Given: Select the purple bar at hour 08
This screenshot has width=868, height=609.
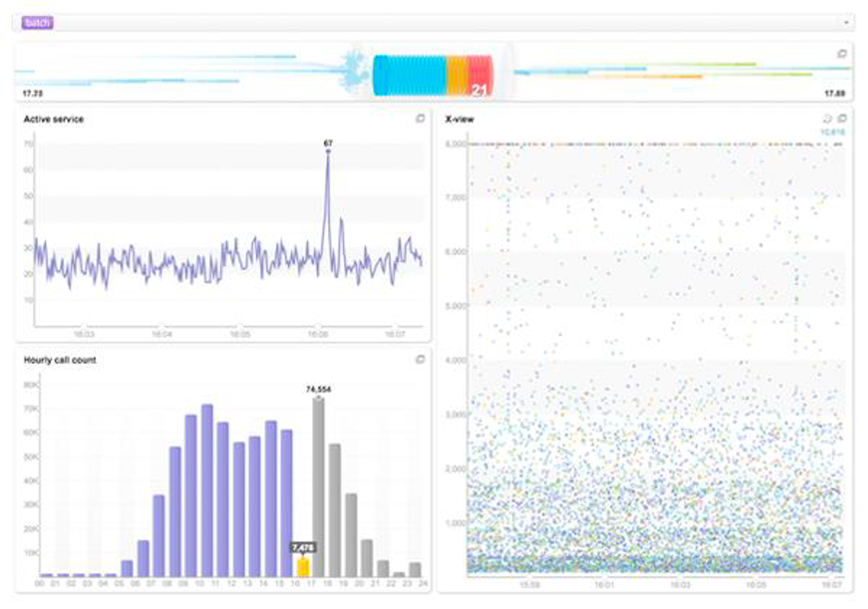Looking at the screenshot, I should point(175,511).
